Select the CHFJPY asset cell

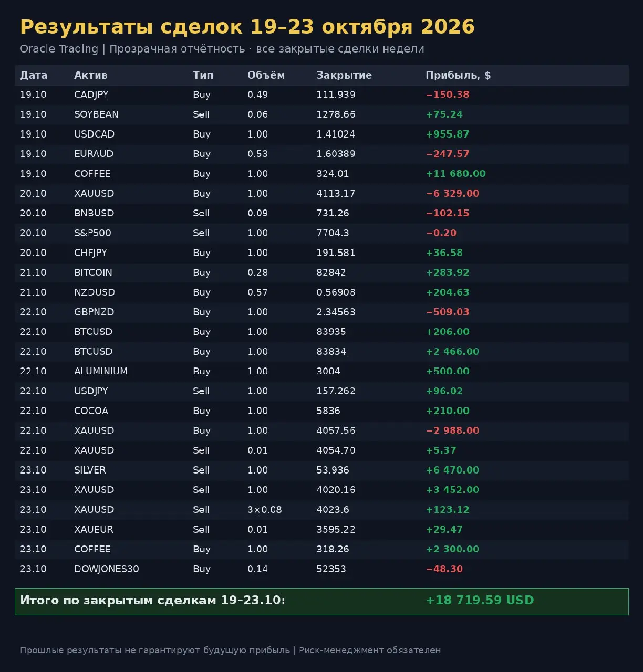click(90, 253)
